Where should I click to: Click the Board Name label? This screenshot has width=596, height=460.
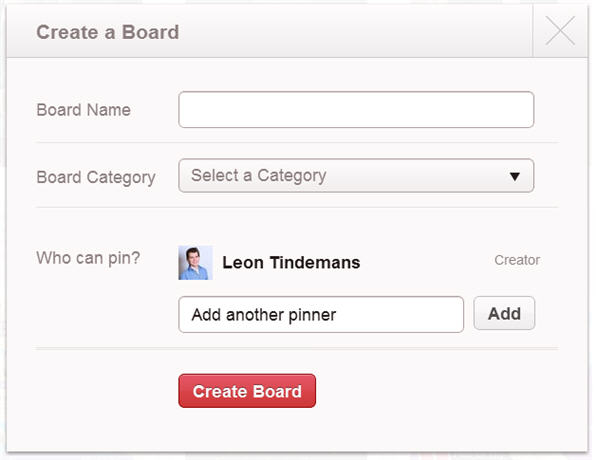coord(84,110)
